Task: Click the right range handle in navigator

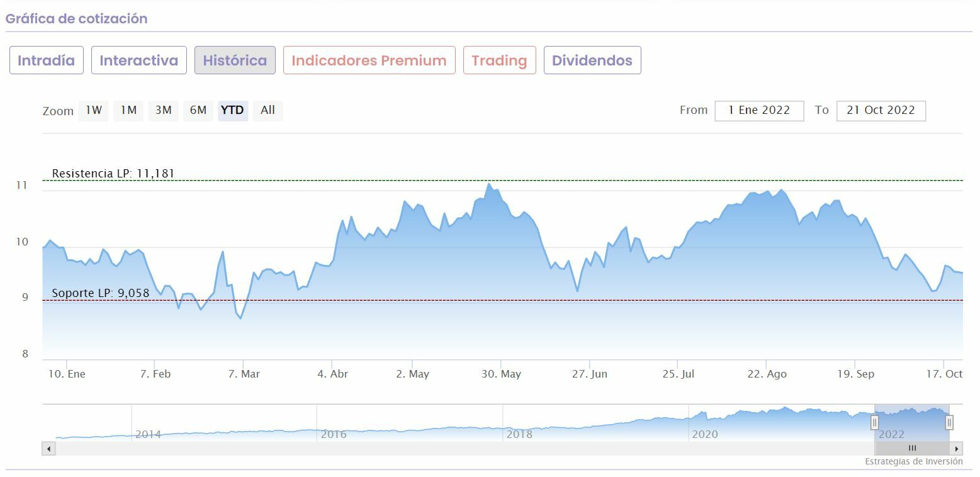Action: [x=949, y=422]
